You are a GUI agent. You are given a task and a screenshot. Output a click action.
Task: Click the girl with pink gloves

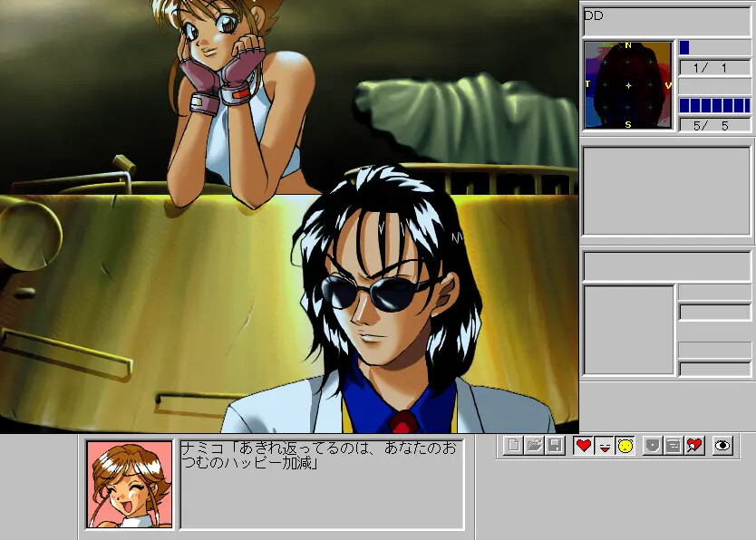231,91
